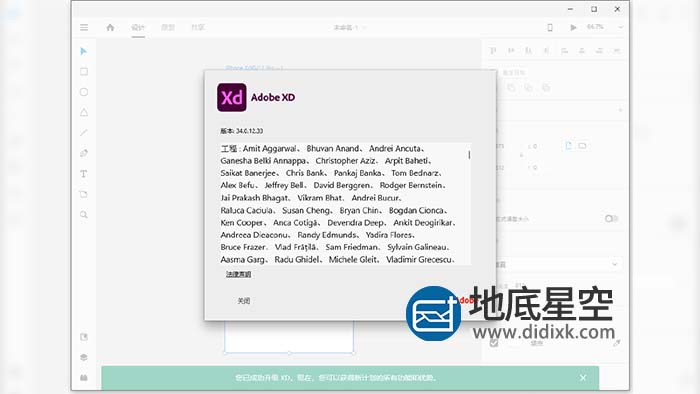
Task: Click the legal notices link
Action: (238, 274)
